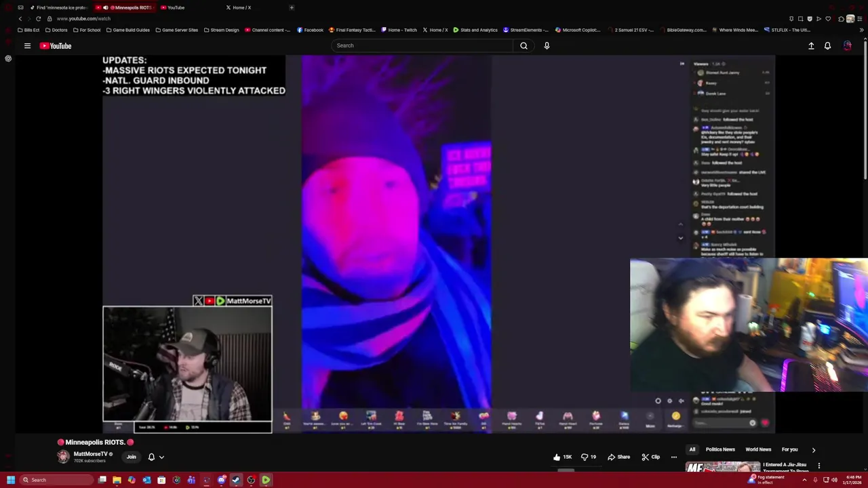Open the Doctors bookmarks folder

(56, 30)
